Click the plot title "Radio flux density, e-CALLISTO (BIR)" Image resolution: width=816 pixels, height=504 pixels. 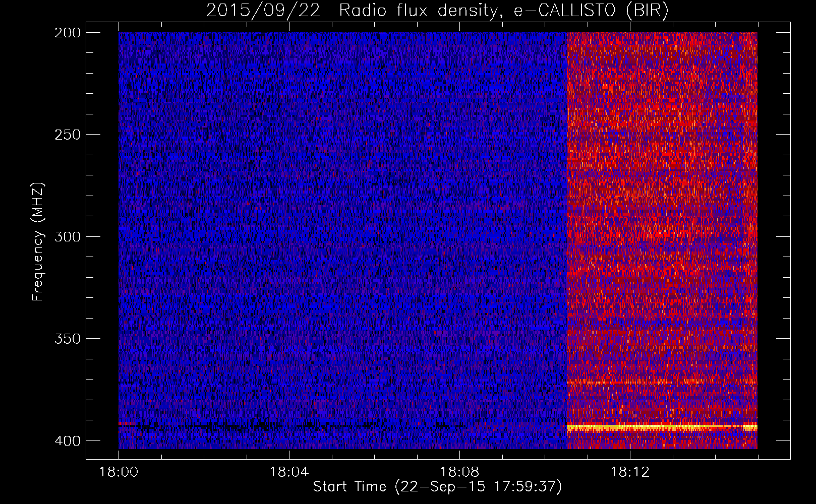click(503, 11)
